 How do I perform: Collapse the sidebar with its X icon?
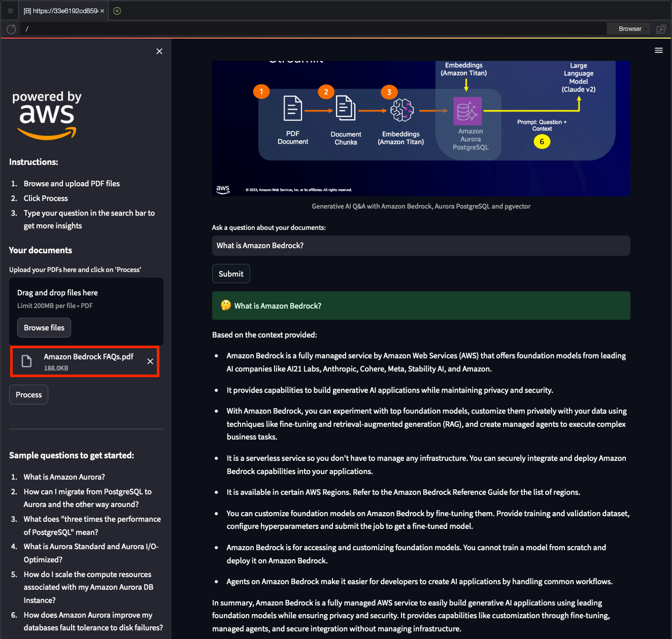[x=159, y=51]
